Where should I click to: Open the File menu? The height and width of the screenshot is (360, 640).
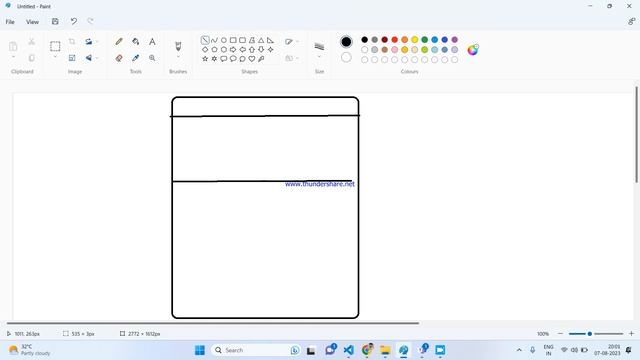(10, 22)
